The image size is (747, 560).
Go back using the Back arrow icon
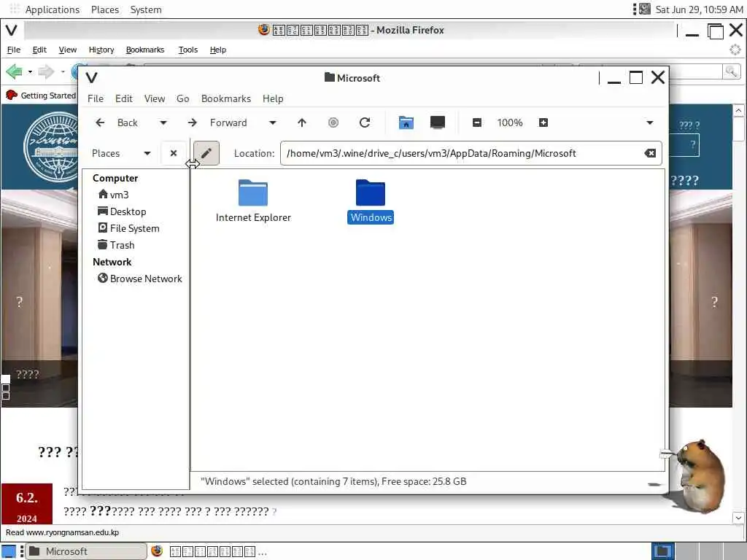tap(100, 122)
